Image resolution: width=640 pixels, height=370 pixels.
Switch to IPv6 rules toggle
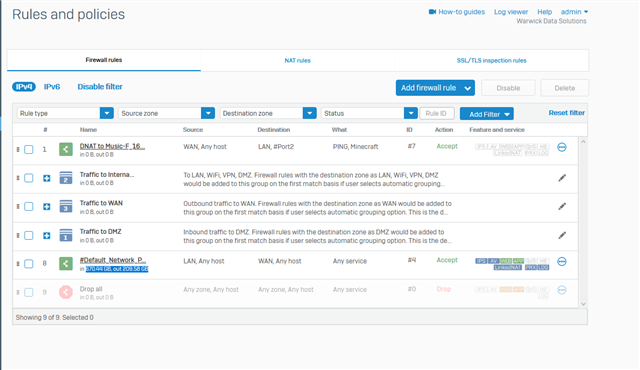coord(52,86)
